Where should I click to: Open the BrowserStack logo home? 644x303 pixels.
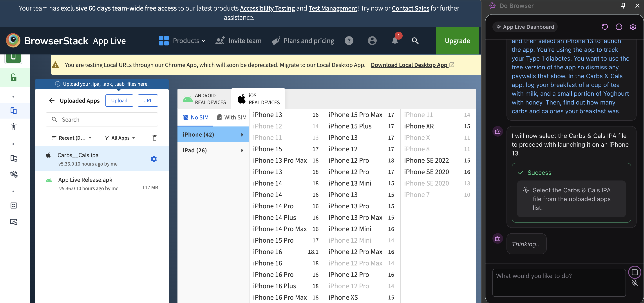[x=47, y=41]
